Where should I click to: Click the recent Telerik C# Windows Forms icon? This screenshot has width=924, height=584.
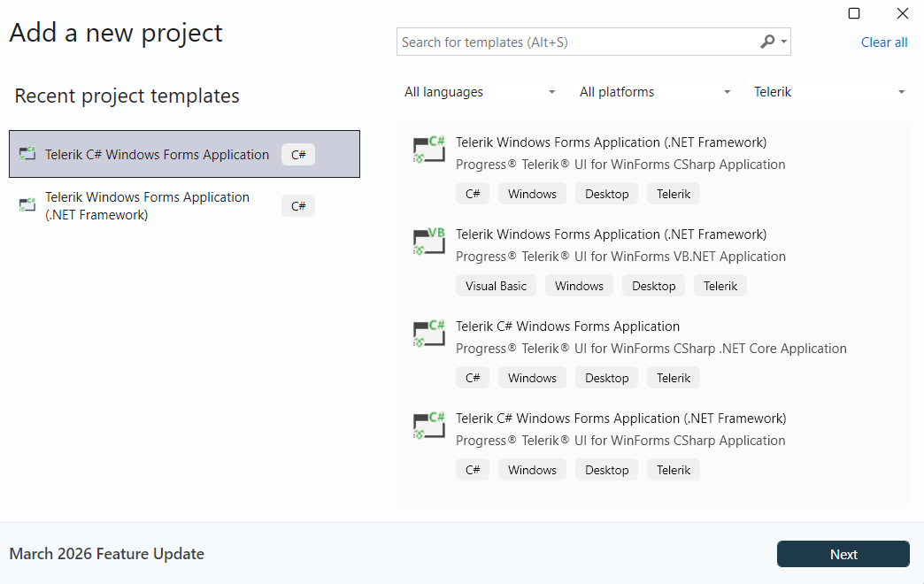(27, 154)
